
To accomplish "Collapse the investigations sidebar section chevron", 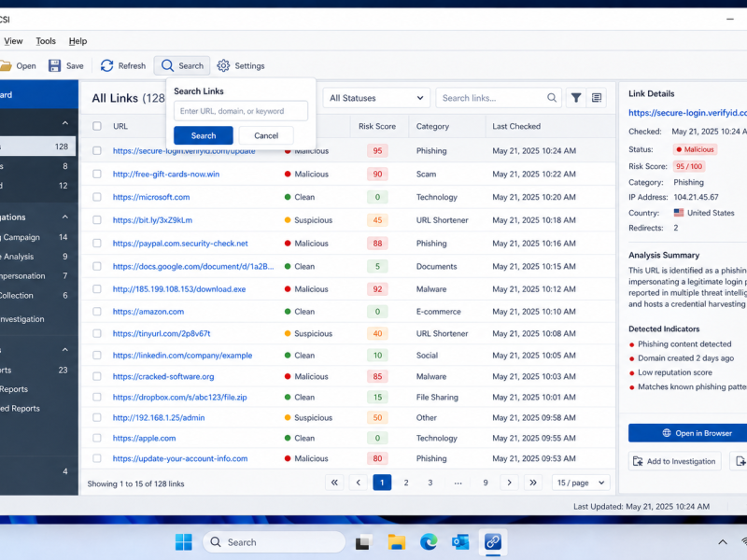I will point(65,217).
